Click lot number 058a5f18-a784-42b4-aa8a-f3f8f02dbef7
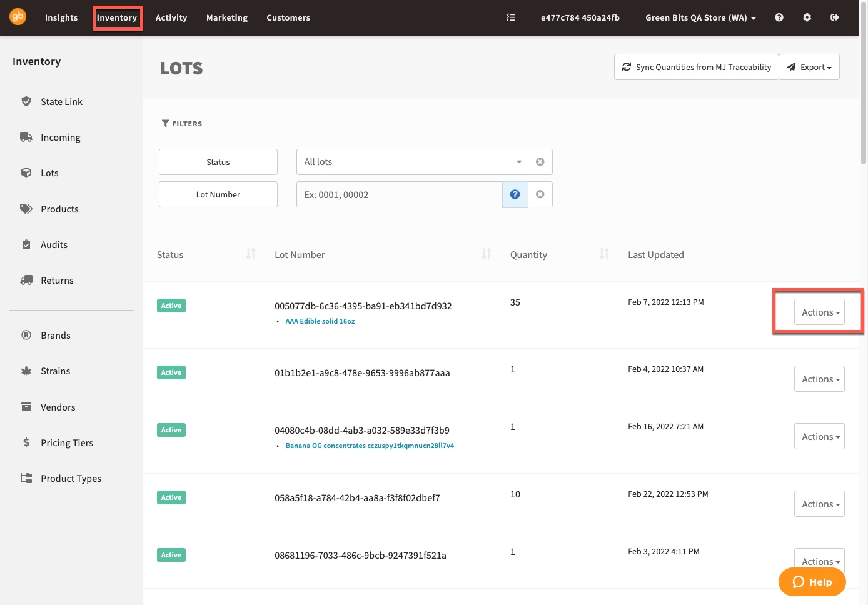The width and height of the screenshot is (868, 605). 358,498
